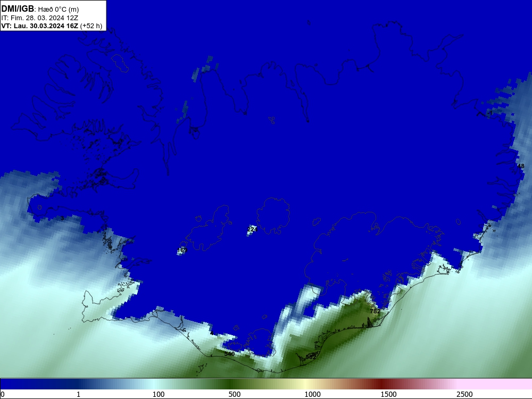Screen dimensions: 532x399
Task: Select the legend scale label '500'
Action: [x=235, y=394]
